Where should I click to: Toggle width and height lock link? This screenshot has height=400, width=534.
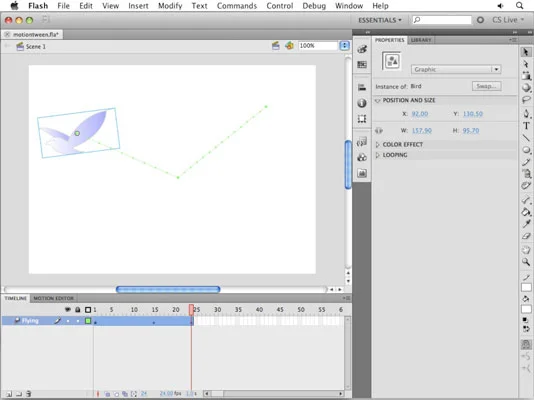(379, 131)
